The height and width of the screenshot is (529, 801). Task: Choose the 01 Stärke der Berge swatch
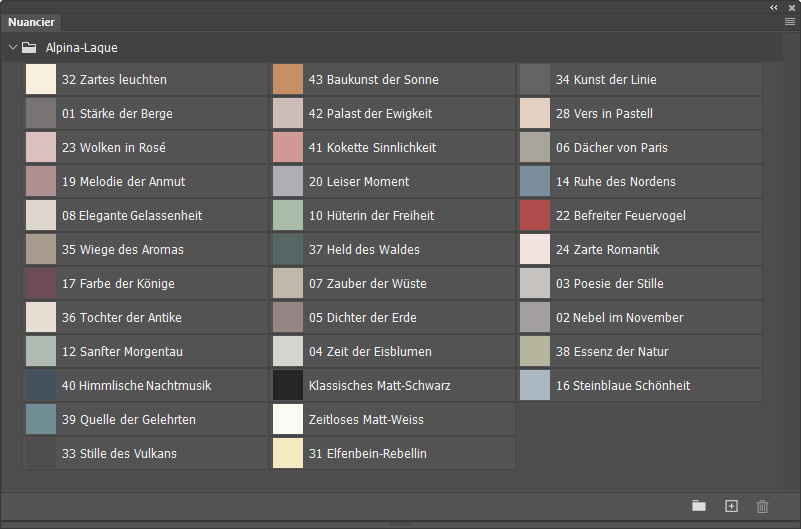tap(41, 113)
